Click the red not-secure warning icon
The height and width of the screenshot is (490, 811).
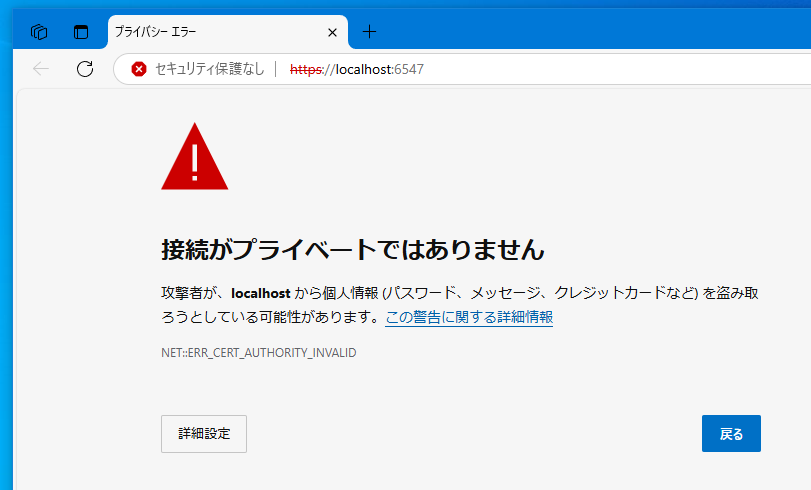[139, 69]
